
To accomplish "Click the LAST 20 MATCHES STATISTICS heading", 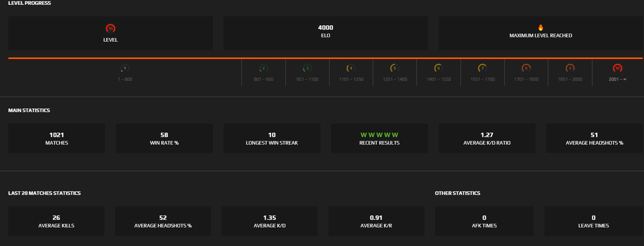I will coord(44,193).
